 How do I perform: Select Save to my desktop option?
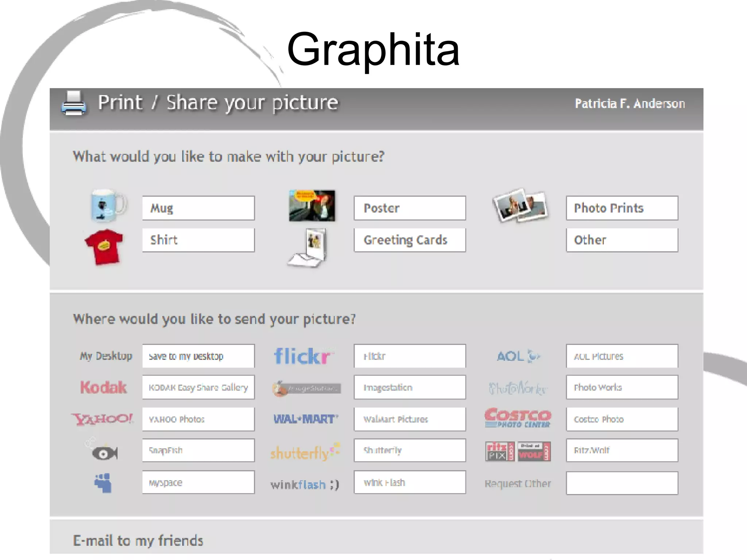click(x=198, y=356)
